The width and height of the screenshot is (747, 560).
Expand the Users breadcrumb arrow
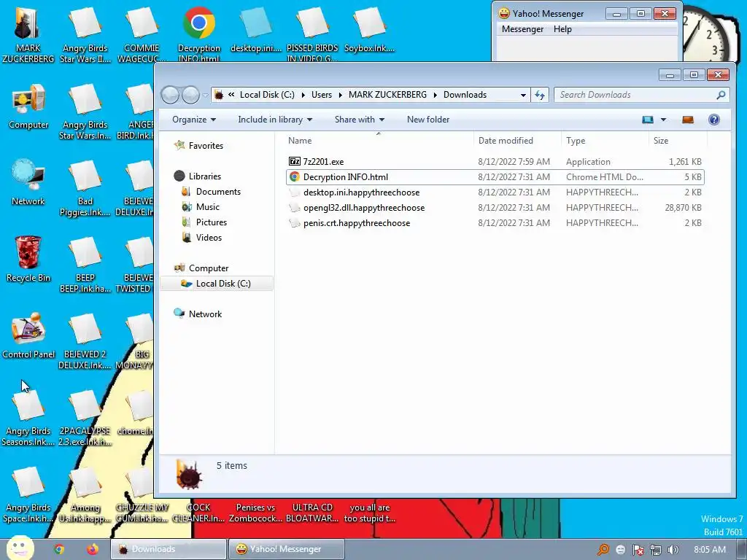coord(340,95)
